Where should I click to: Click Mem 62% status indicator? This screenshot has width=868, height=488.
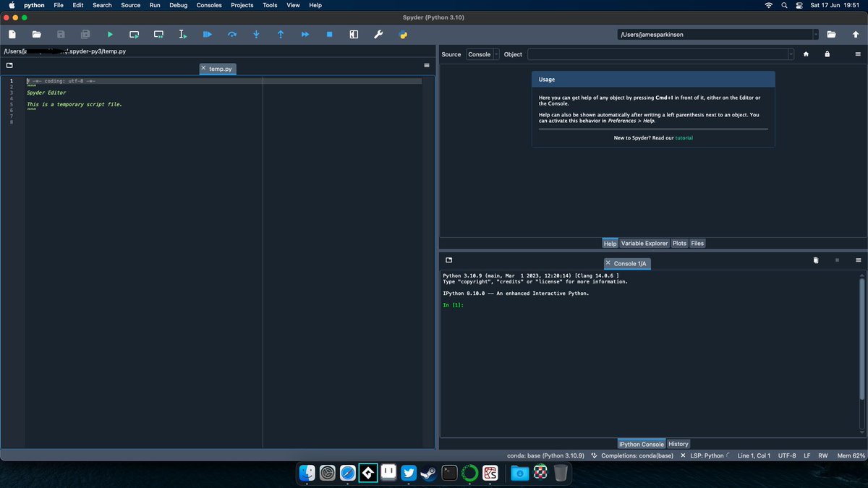(851, 455)
